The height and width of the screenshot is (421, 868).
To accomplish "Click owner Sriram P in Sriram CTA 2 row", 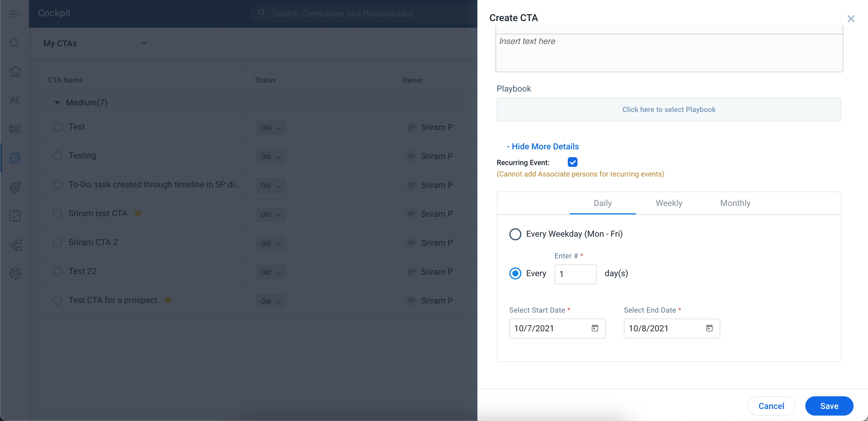I will [x=437, y=243].
